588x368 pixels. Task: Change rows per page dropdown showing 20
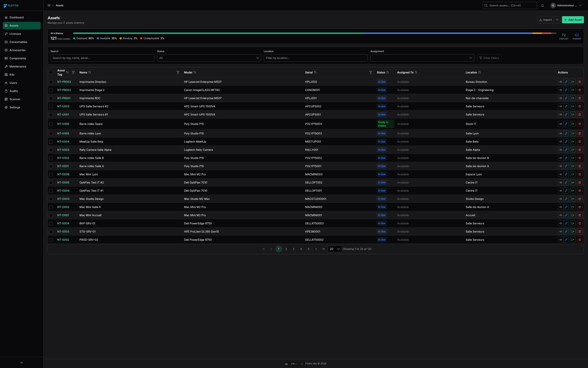pyautogui.click(x=334, y=249)
